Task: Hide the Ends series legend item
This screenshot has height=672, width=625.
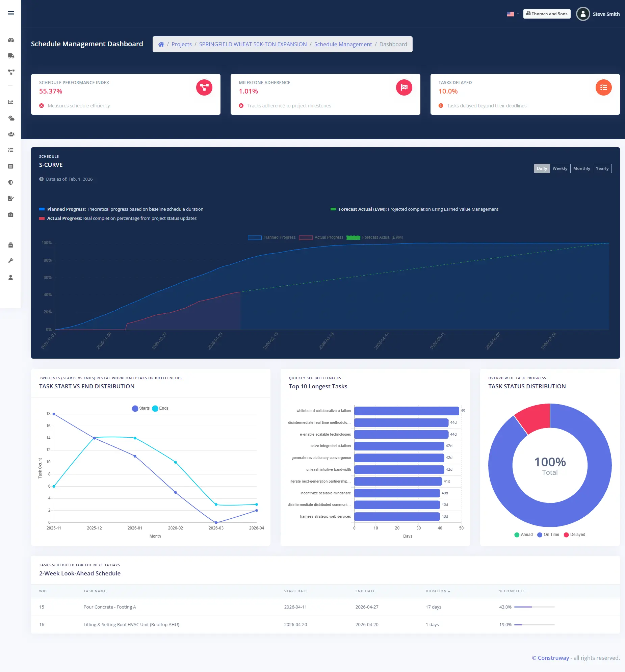Action: coord(160,408)
